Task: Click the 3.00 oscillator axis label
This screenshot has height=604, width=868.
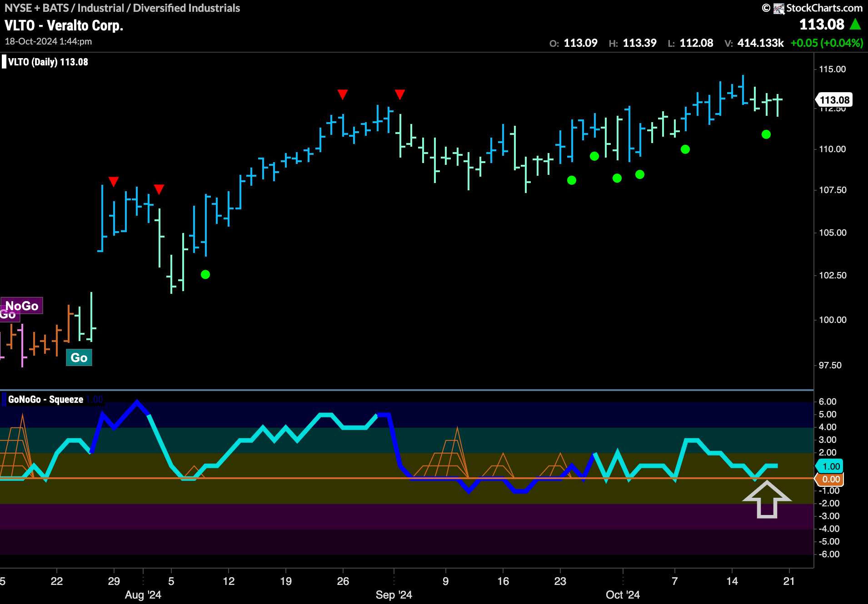Action: (828, 440)
